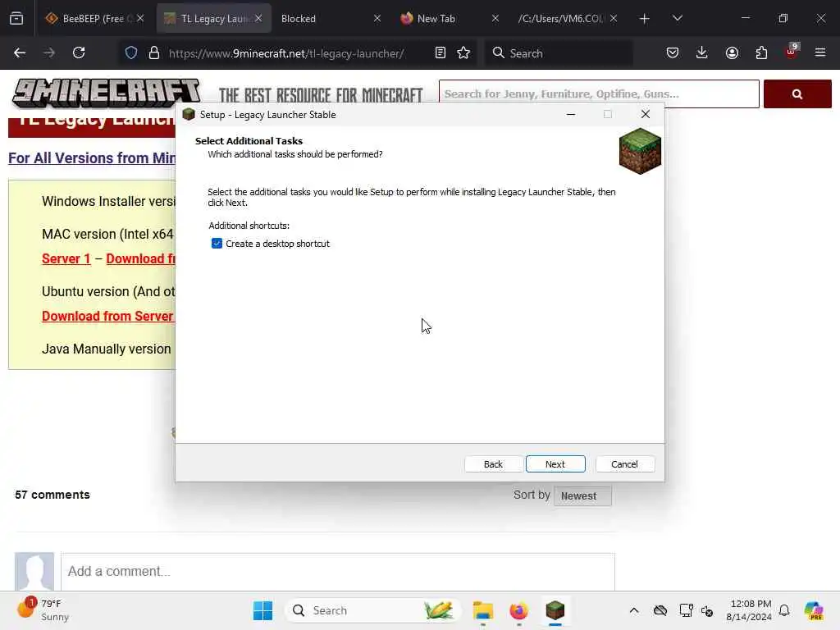
Task: Open Firefox account icon
Action: 732,53
